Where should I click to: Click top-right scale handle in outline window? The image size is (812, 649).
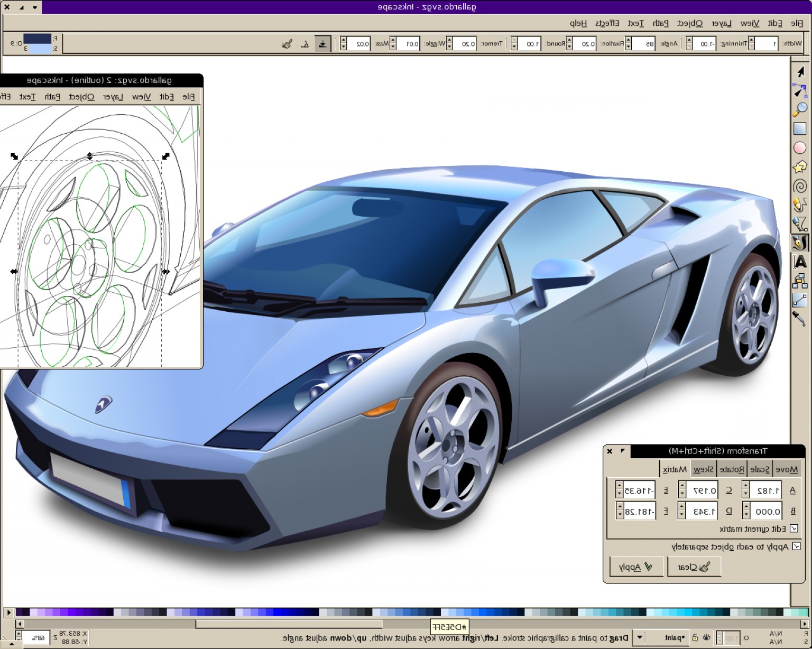pos(166,156)
